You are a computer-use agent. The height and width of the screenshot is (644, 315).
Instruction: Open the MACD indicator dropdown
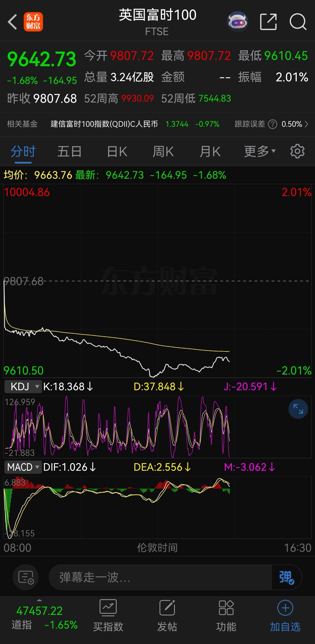(23, 467)
